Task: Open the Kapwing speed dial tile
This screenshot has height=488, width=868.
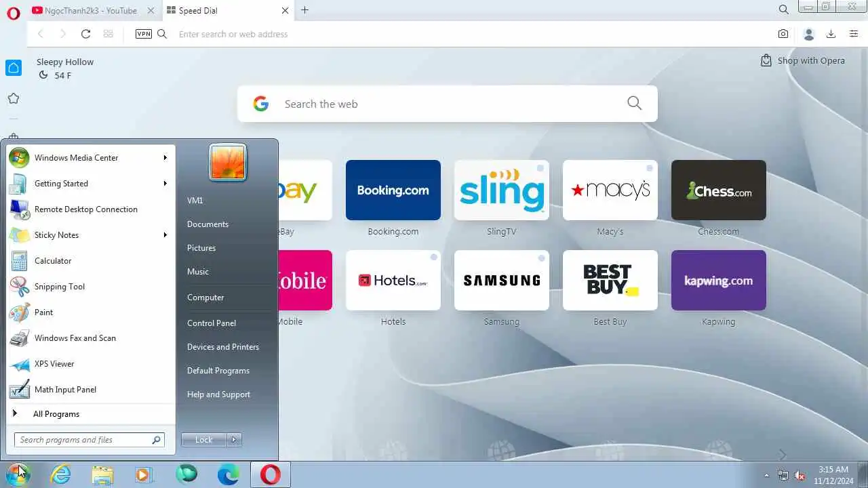Action: [719, 280]
